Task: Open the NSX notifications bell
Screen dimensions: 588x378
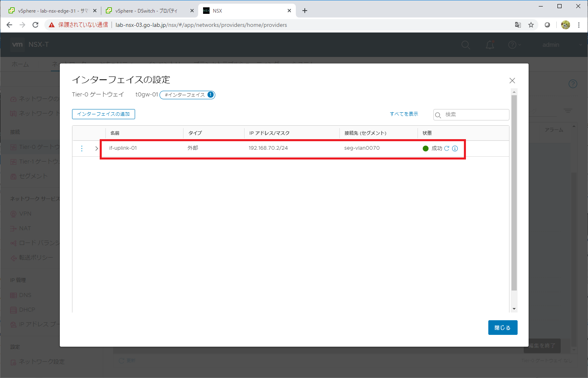Action: point(490,45)
